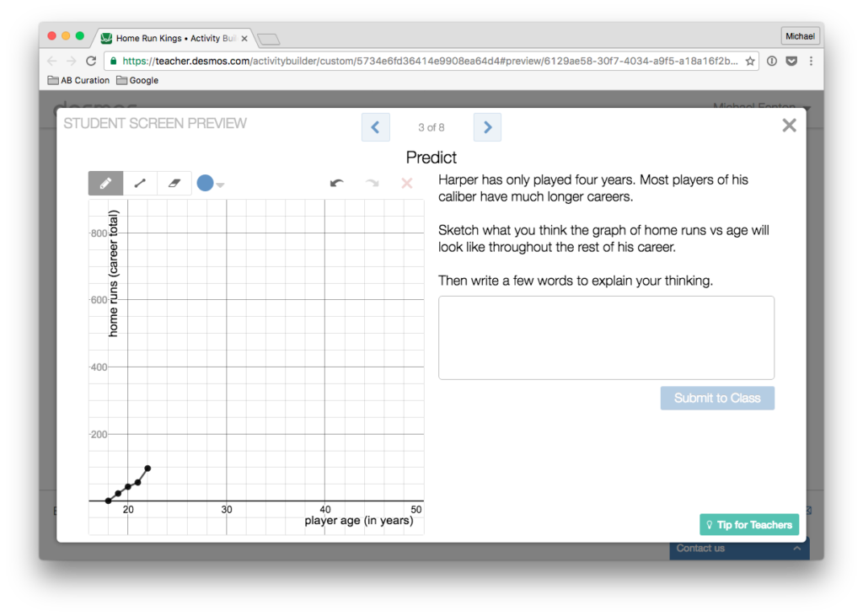This screenshot has height=616, width=863.
Task: Click the 'Predict' heading
Action: coord(431,158)
